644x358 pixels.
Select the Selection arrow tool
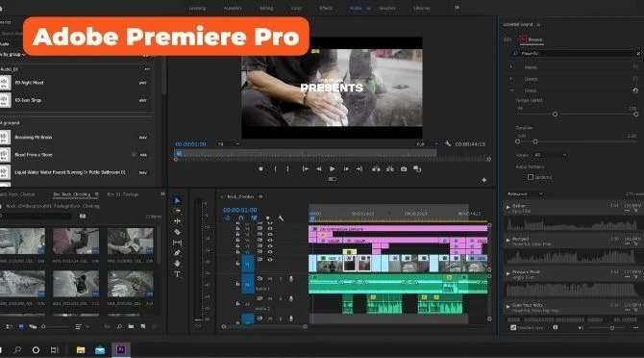pos(178,200)
